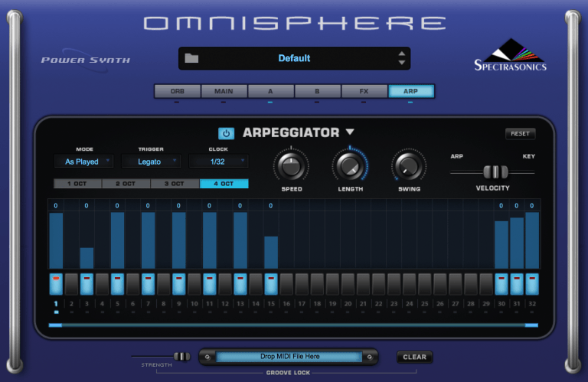Set octave range to 4 OCT
The width and height of the screenshot is (588, 382).
tap(224, 184)
